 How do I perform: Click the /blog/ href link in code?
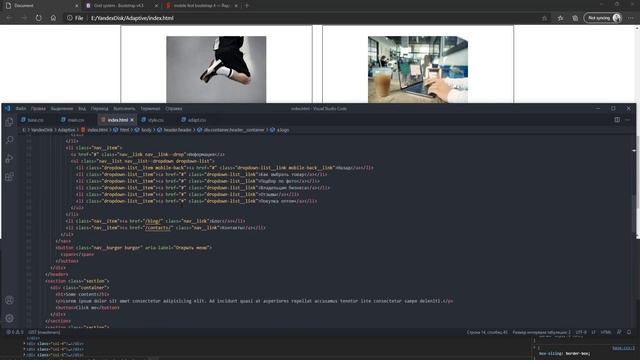[153, 221]
